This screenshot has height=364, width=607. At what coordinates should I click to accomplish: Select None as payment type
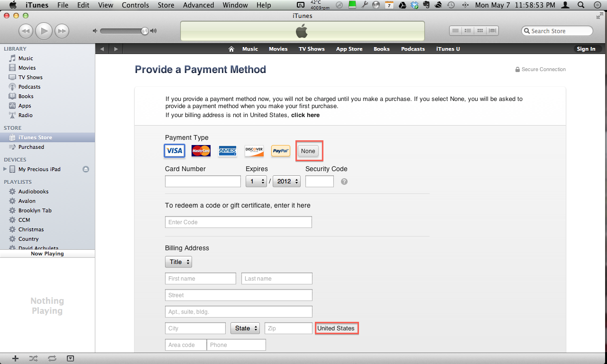[308, 151]
